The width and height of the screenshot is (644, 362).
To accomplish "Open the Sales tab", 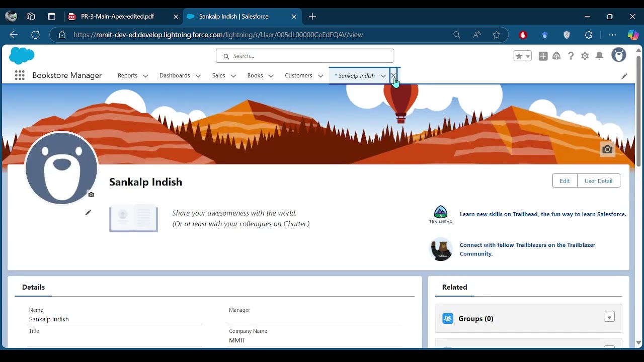I will click(218, 75).
